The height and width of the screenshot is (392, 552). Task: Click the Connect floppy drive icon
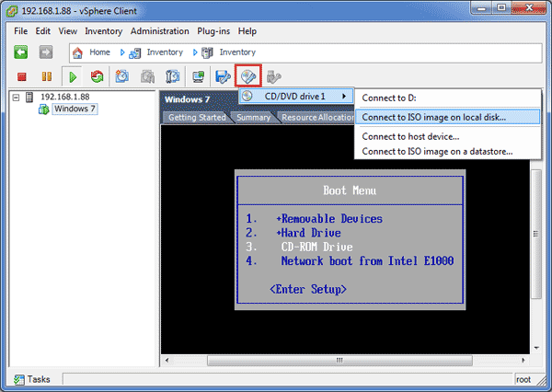point(224,76)
